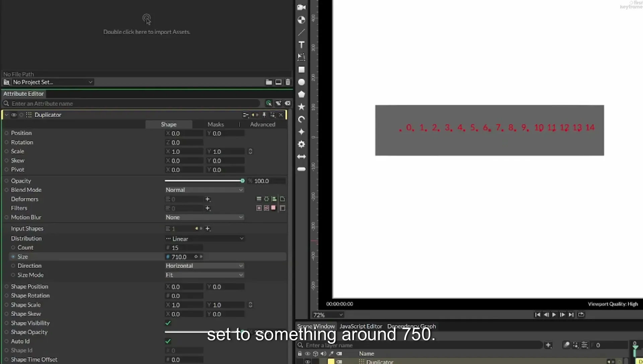Select the Star shape tool
Screen dimensions: 643x364
[301, 107]
